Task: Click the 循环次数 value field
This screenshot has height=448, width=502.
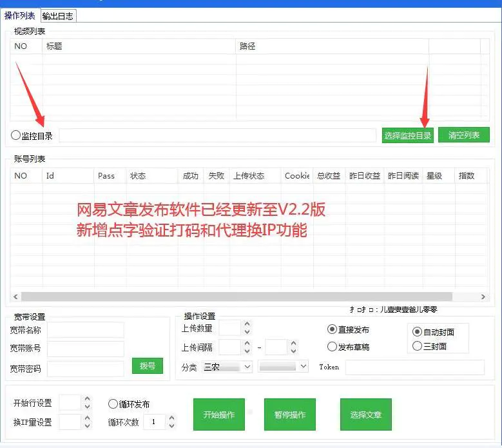Action: pos(154,422)
